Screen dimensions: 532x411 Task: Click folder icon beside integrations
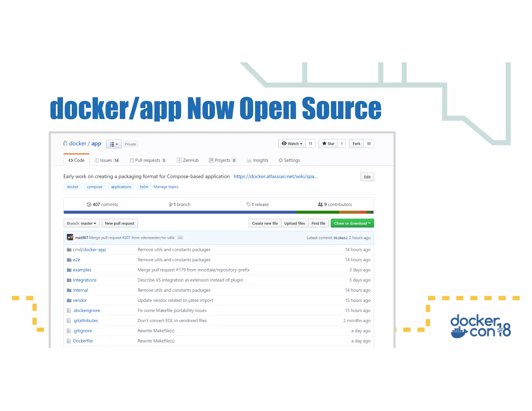69,280
